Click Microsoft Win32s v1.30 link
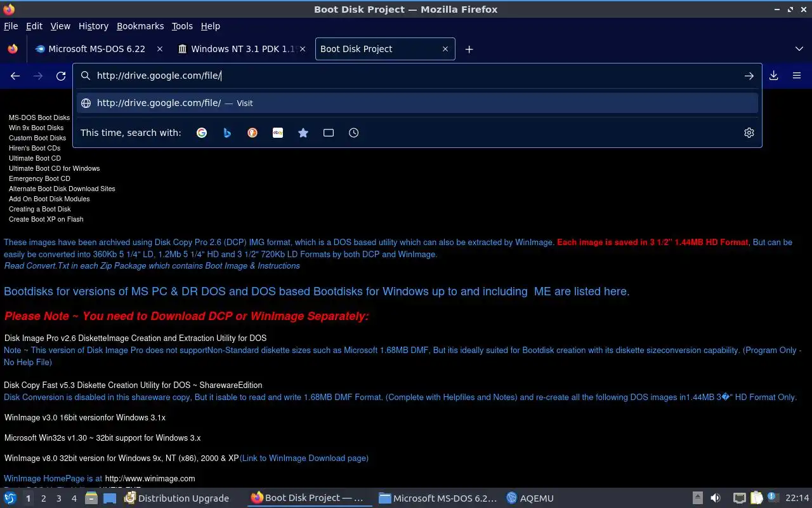Screen dimensions: 812x508 click(x=102, y=438)
